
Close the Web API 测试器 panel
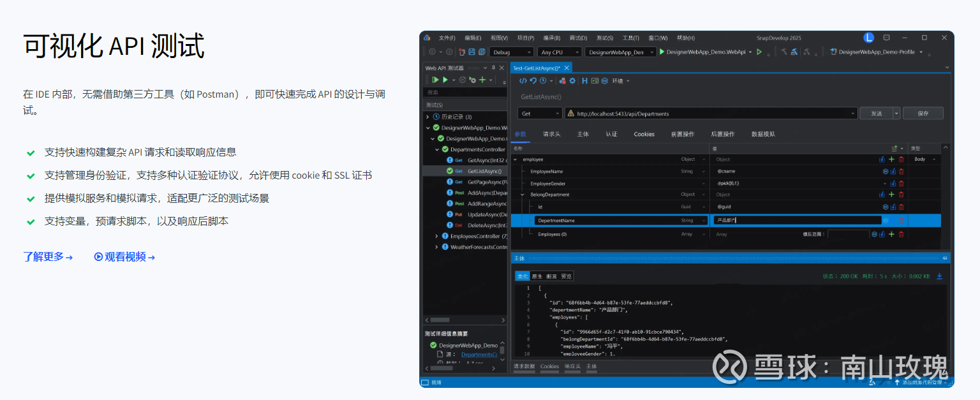pos(501,68)
